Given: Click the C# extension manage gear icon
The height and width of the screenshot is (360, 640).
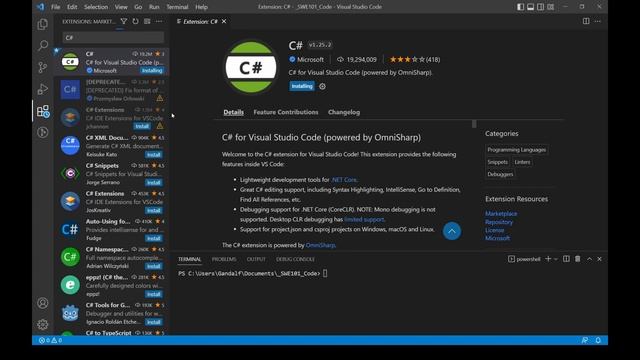Looking at the screenshot, I should point(322,86).
